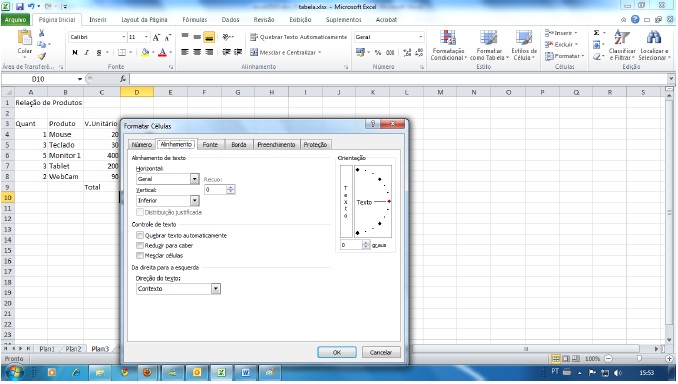Select bottom vertical alignment icon
This screenshot has height=384, width=678.
tap(209, 37)
